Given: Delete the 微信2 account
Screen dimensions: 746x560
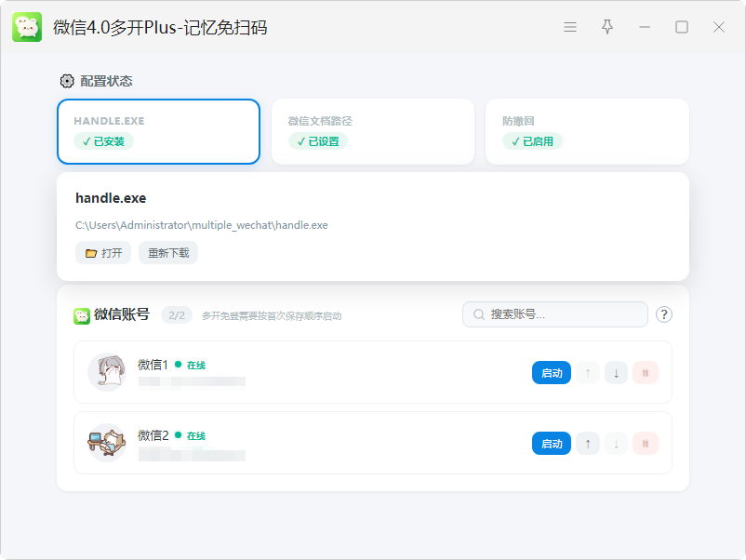Looking at the screenshot, I should 646,444.
